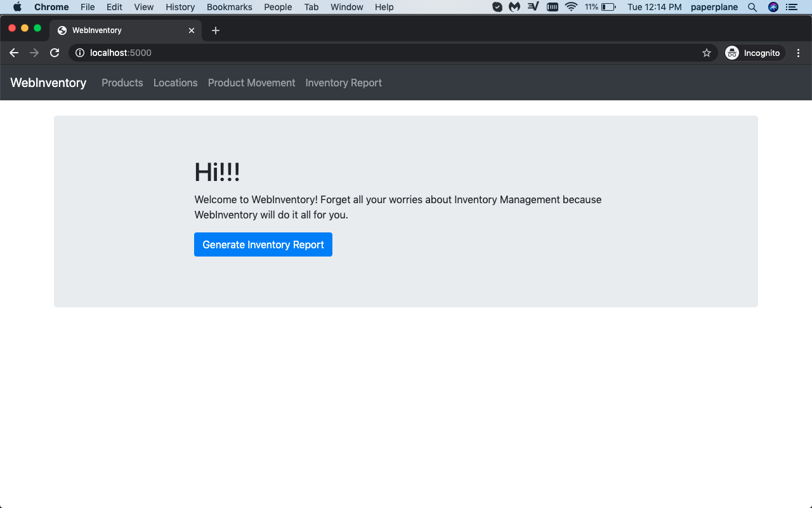
Task: Open the Bookmarks menu
Action: (230, 7)
